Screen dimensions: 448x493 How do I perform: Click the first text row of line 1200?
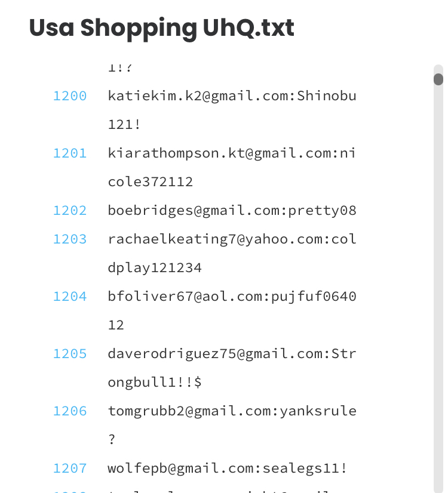pyautogui.click(x=232, y=96)
